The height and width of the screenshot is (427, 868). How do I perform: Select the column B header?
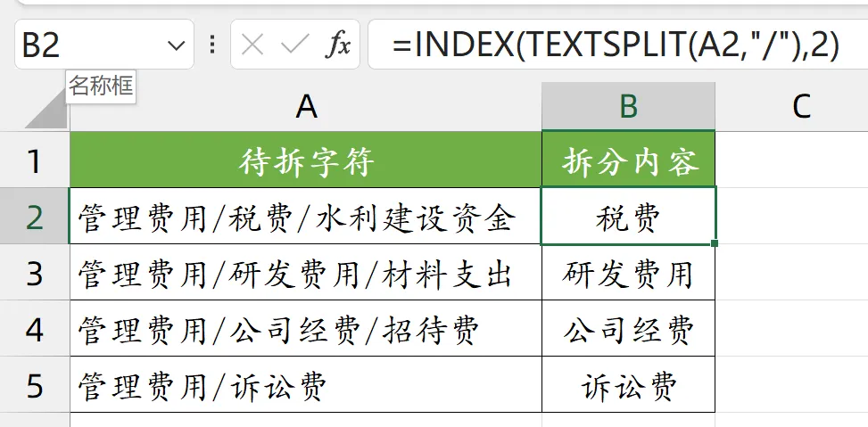628,106
